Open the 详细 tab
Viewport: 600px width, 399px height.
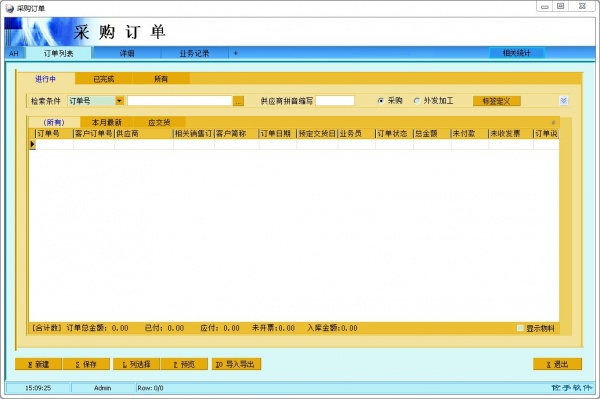127,53
